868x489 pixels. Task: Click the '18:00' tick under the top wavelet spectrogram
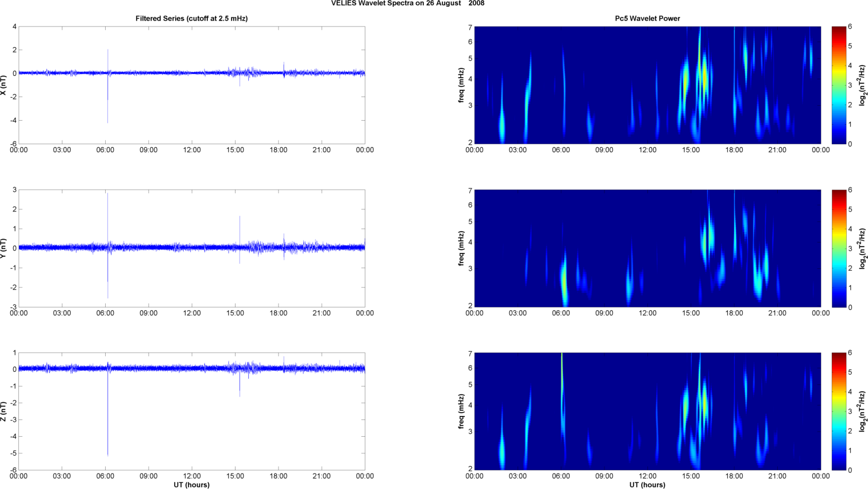(734, 150)
